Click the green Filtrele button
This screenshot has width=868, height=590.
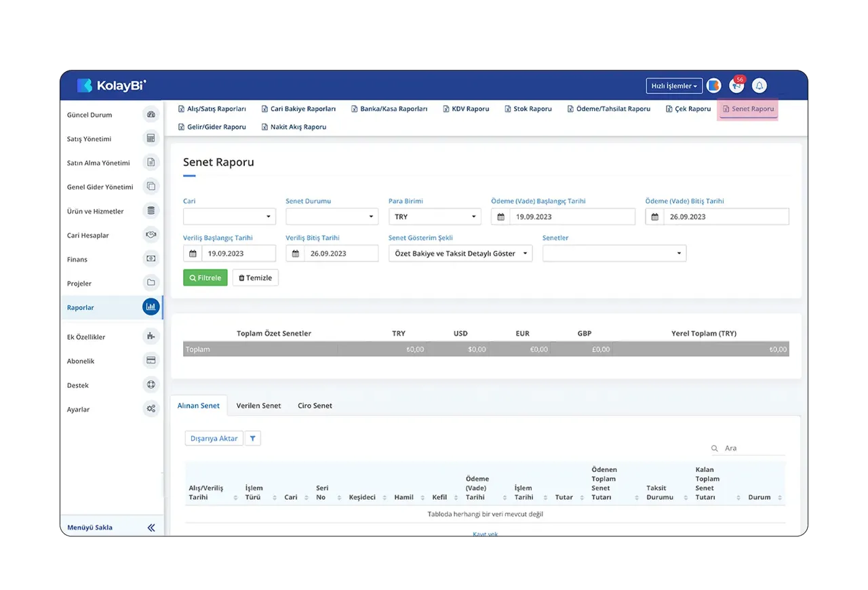click(x=205, y=277)
